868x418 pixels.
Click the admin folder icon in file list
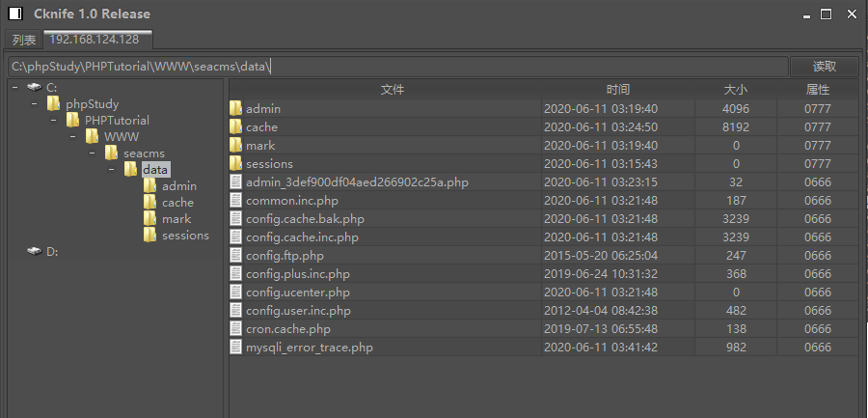click(236, 109)
